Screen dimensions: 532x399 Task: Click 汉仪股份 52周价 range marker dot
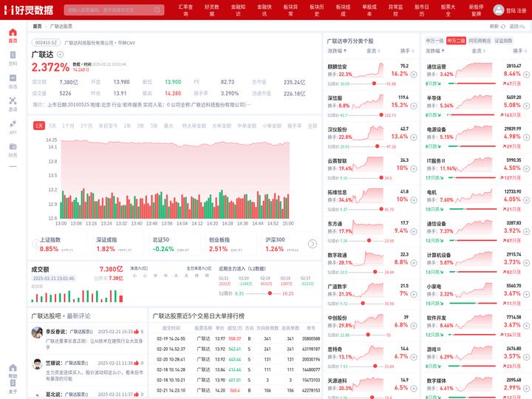(x=378, y=146)
